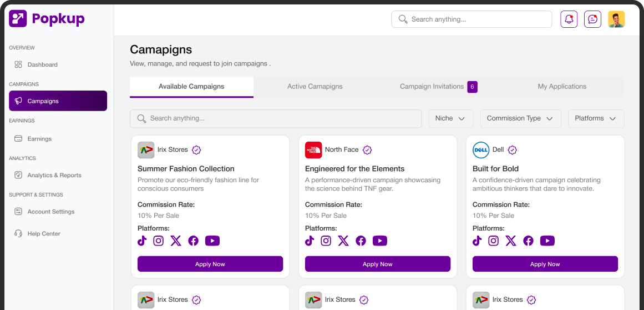Viewport: 644px width, 310px height.
Task: Focus the campaigns search field below tabs
Action: point(276,118)
